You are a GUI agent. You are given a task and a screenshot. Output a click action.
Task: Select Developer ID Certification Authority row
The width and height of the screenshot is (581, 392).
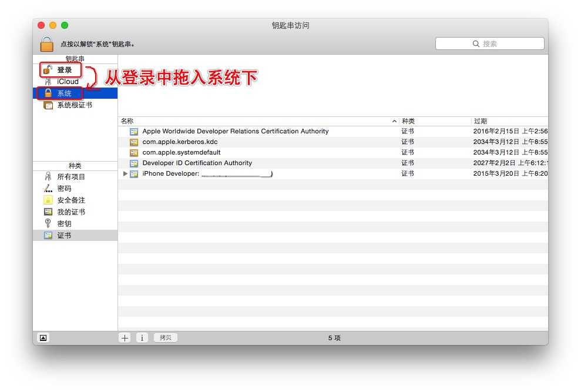pos(333,163)
